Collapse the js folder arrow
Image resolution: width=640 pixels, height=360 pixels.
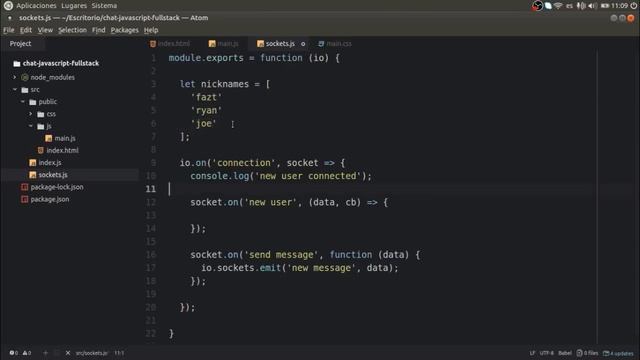pos(31,126)
